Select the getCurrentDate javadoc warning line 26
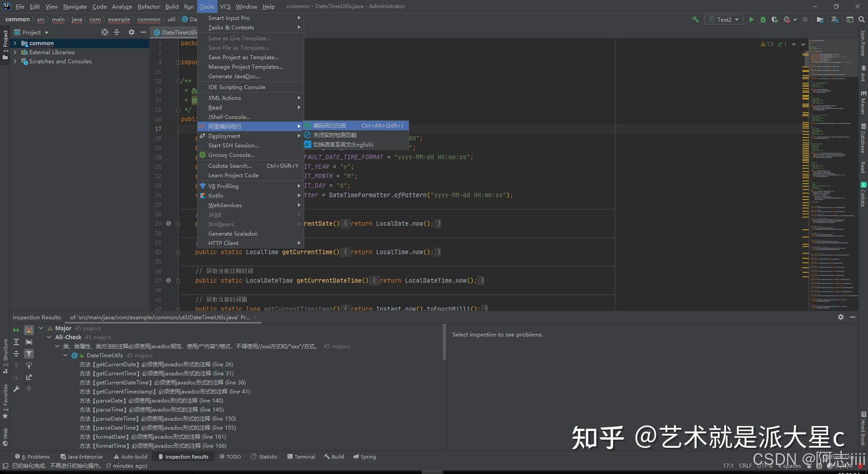The height and width of the screenshot is (474, 868). point(156,365)
